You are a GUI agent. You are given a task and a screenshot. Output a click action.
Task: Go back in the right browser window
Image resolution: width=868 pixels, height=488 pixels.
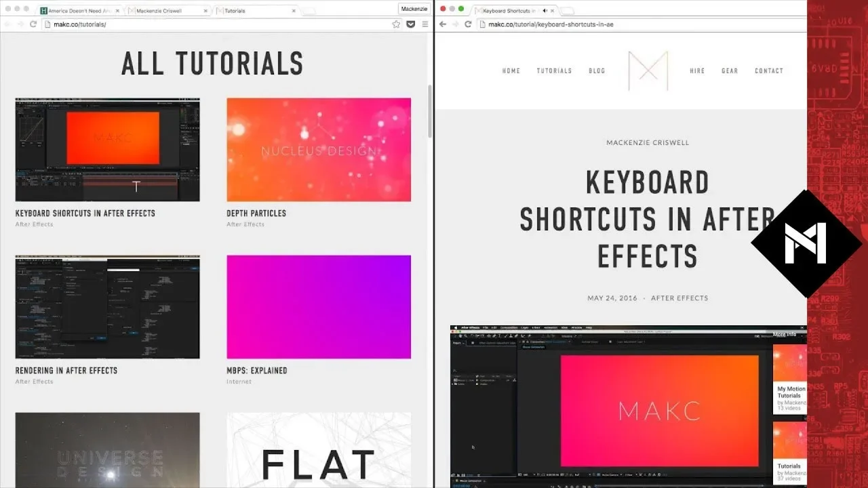click(443, 24)
